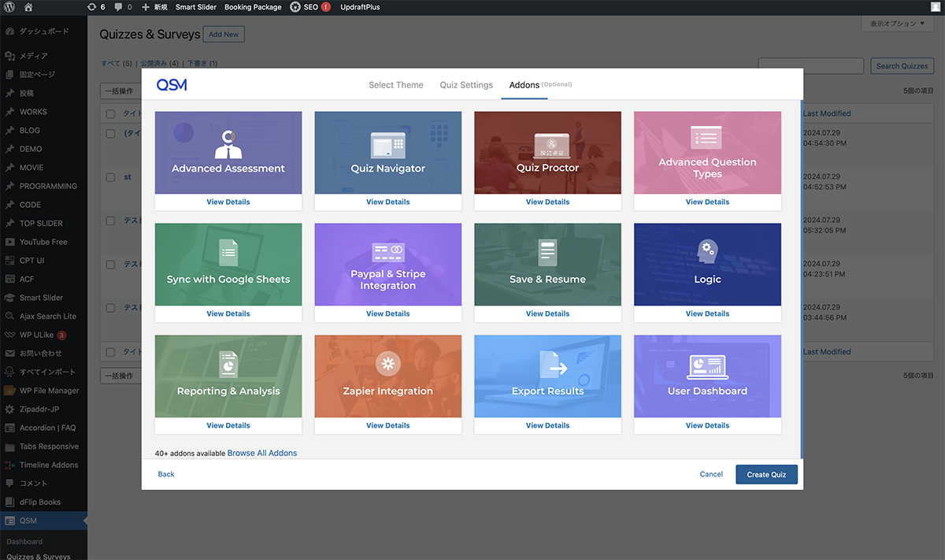The height and width of the screenshot is (560, 945).
Task: Toggle the select-all checkbox in table header
Action: point(110,113)
